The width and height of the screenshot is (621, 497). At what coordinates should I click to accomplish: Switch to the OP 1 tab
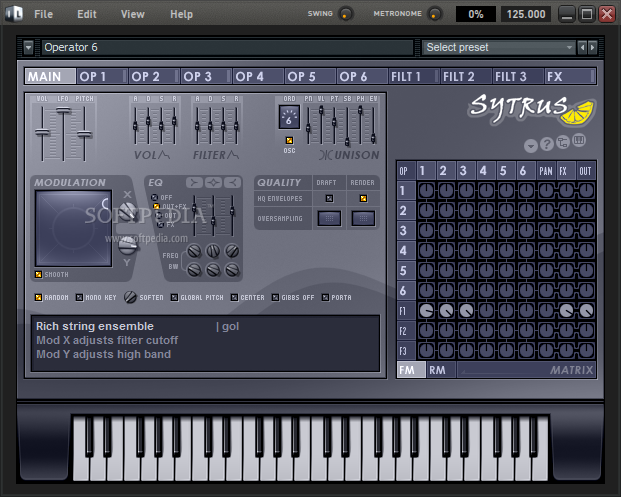pos(102,76)
